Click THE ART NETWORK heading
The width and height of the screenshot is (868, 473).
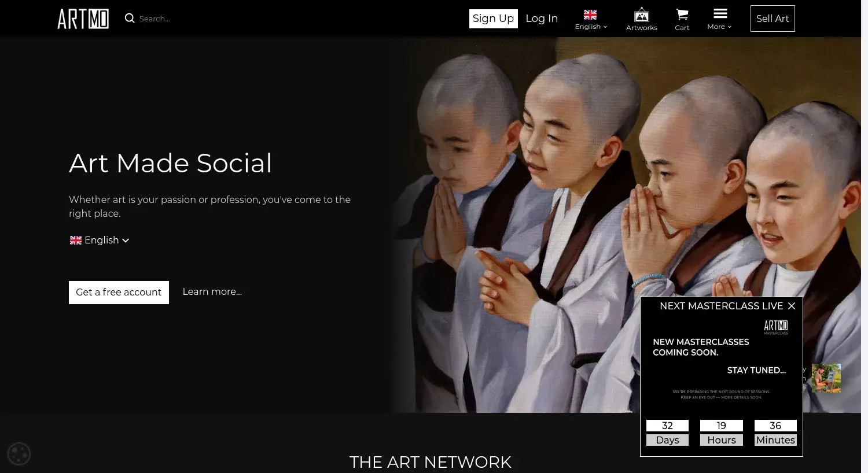[431, 462]
